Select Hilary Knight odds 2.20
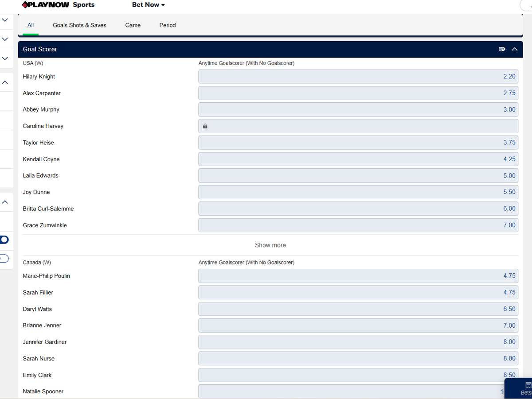The width and height of the screenshot is (532, 399). tap(358, 77)
